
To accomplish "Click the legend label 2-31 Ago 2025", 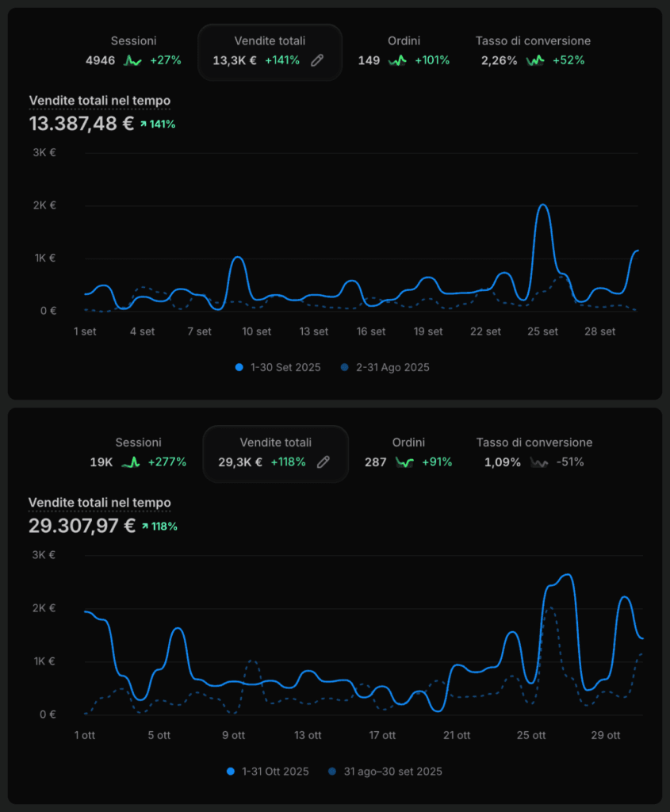I will [x=392, y=367].
